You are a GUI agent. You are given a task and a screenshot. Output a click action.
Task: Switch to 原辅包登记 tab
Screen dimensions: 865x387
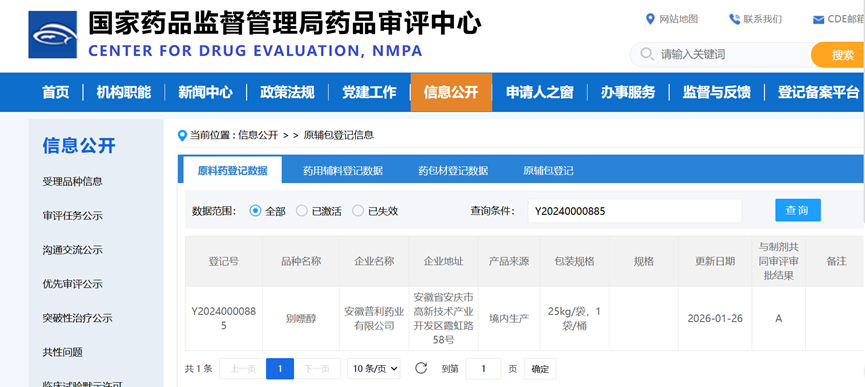(548, 170)
